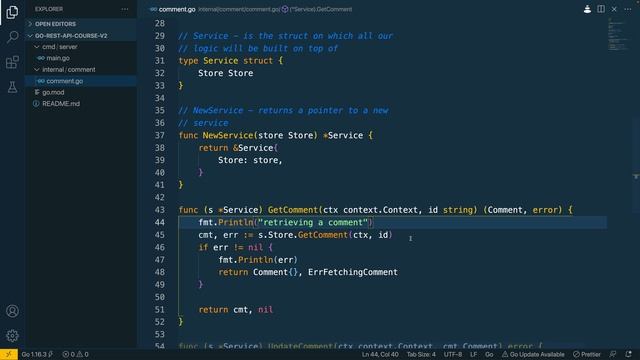The image size is (640, 360).
Task: Close the comment.go editor tab
Action: click(614, 9)
